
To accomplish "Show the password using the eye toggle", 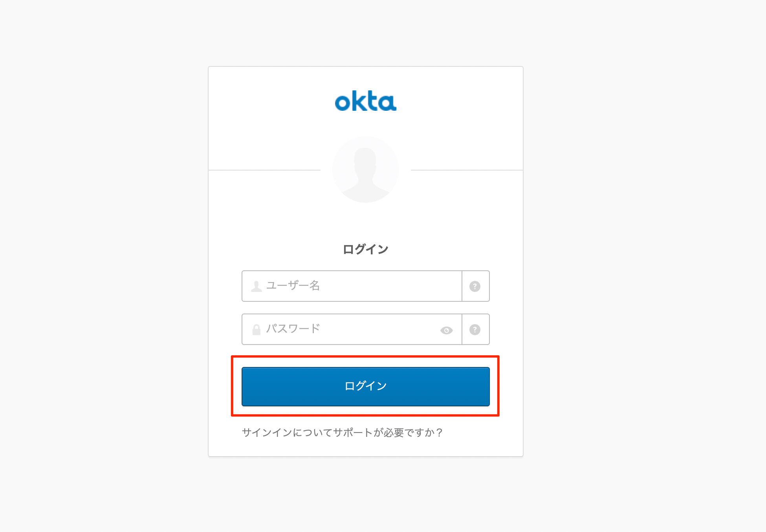I will click(x=446, y=330).
